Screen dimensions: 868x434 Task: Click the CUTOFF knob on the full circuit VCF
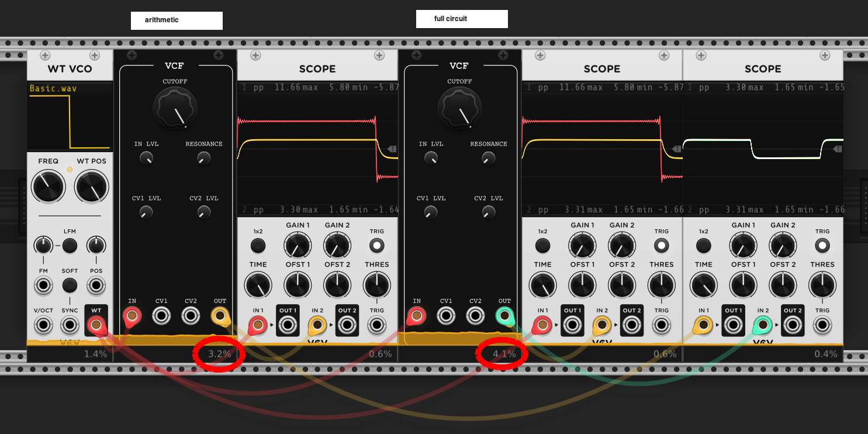click(459, 109)
